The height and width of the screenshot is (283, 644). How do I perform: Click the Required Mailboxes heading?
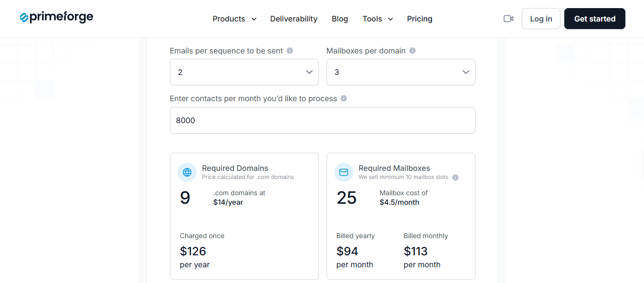click(x=394, y=168)
